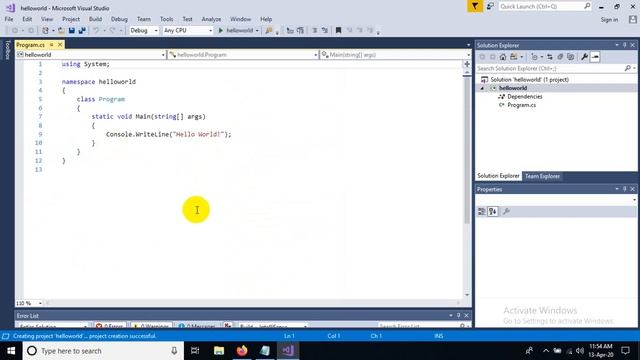Open Solution Explorer window position dropdown
The width and height of the screenshot is (640, 360).
pos(617,45)
